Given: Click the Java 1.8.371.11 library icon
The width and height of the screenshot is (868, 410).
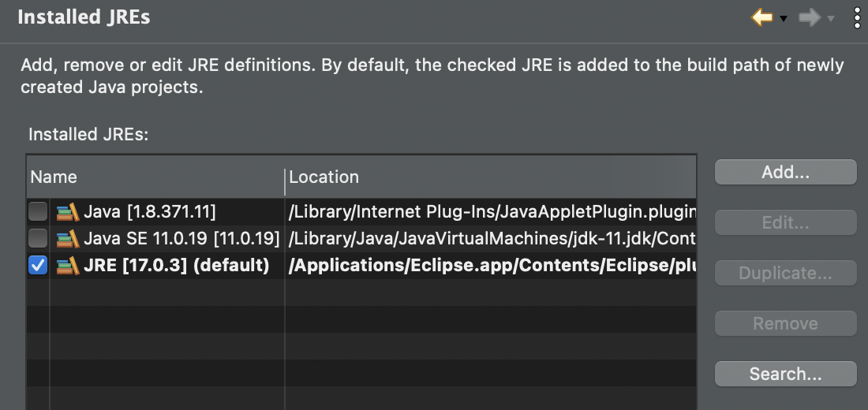Looking at the screenshot, I should [x=68, y=212].
